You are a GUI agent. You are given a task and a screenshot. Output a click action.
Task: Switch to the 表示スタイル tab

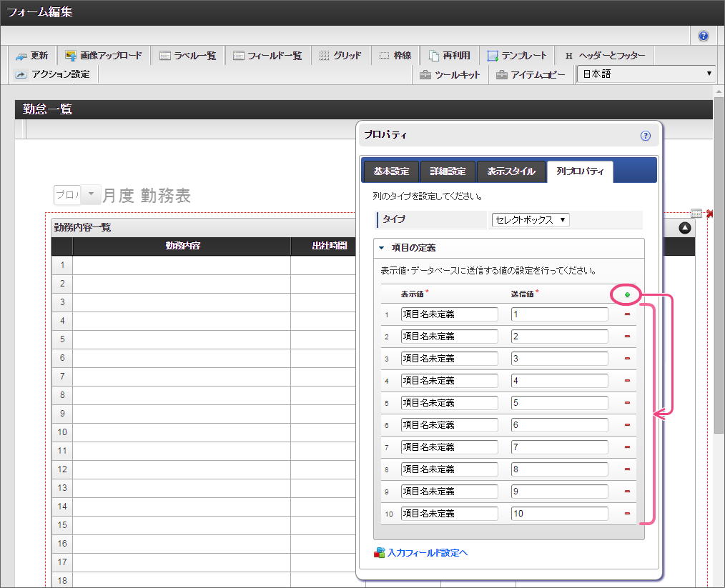[x=511, y=171]
